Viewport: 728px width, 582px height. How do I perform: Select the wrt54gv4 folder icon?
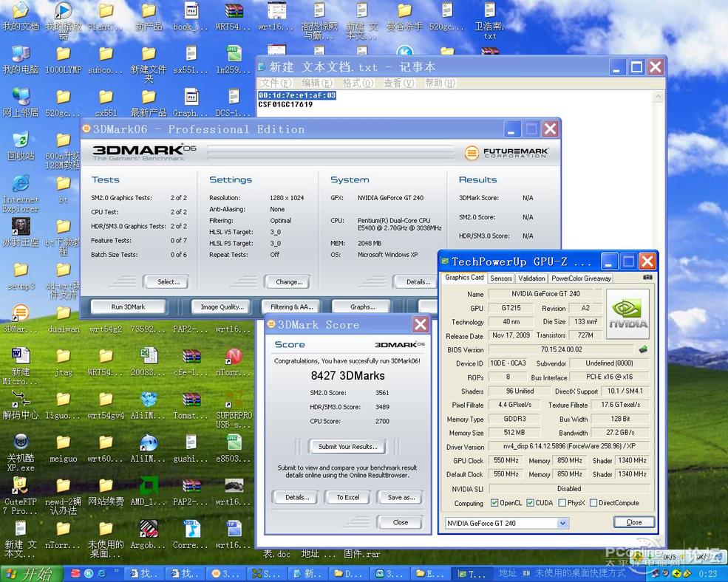tap(106, 406)
